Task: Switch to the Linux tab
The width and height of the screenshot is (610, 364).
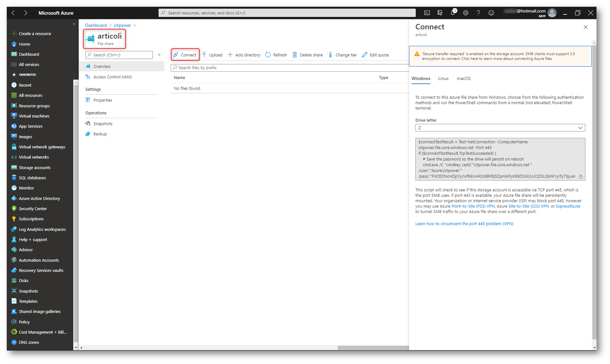Action: (443, 78)
